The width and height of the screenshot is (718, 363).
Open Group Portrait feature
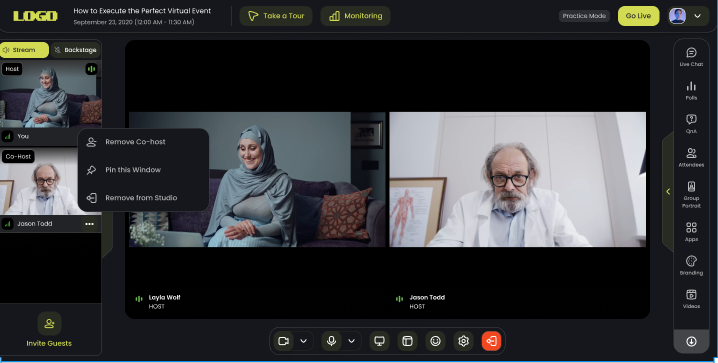point(691,195)
